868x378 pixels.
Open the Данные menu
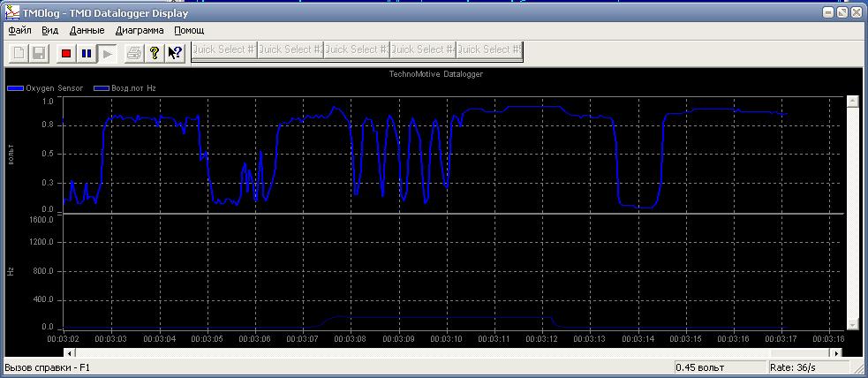87,30
